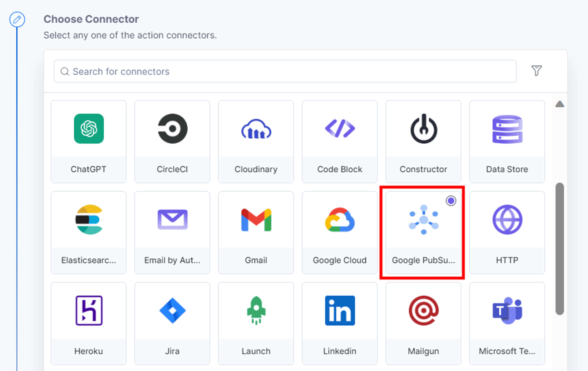
Task: Click the search magnifier icon
Action: click(x=65, y=71)
